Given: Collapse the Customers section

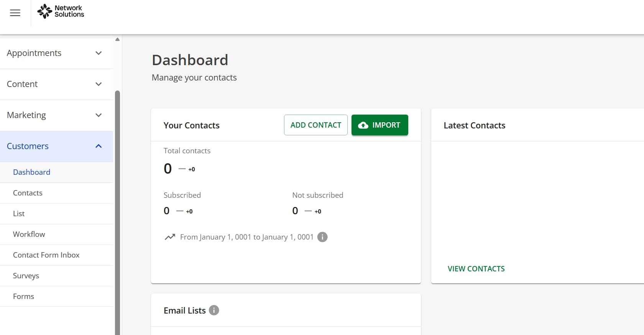Looking at the screenshot, I should click(57, 146).
